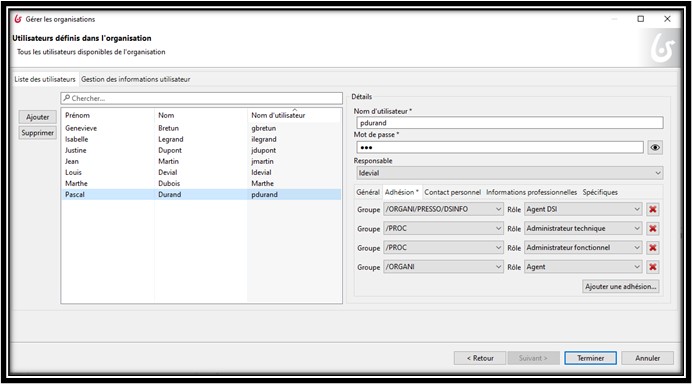Click the Nom cell Devial
This screenshot has height=384, width=692.
(x=168, y=172)
